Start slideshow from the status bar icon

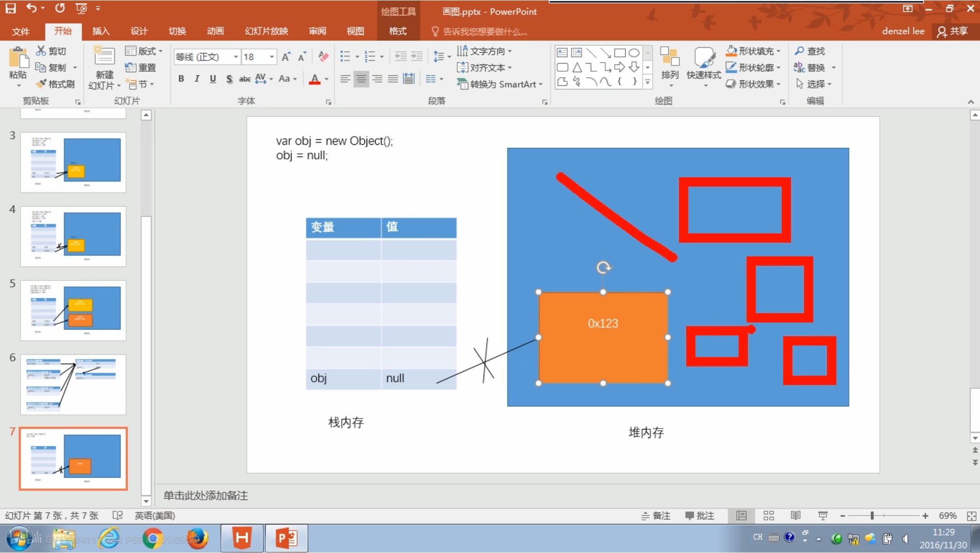tap(823, 516)
